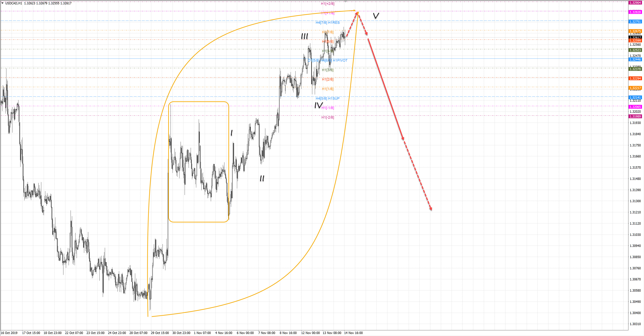Click the USDCAD,H1 chart title text
This screenshot has width=644, height=336.
(x=13, y=3)
